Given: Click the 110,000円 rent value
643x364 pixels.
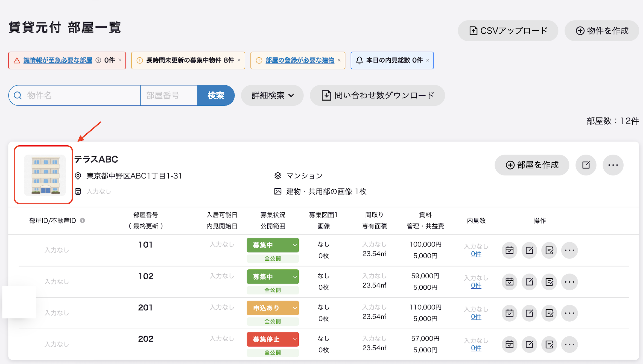Looking at the screenshot, I should pyautogui.click(x=425, y=307).
